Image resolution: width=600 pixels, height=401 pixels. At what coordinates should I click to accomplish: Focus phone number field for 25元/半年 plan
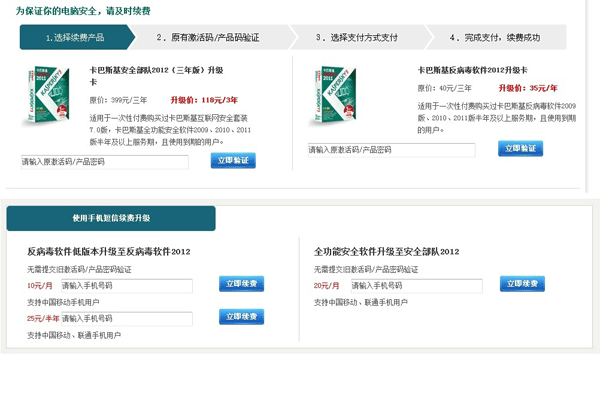tap(127, 319)
